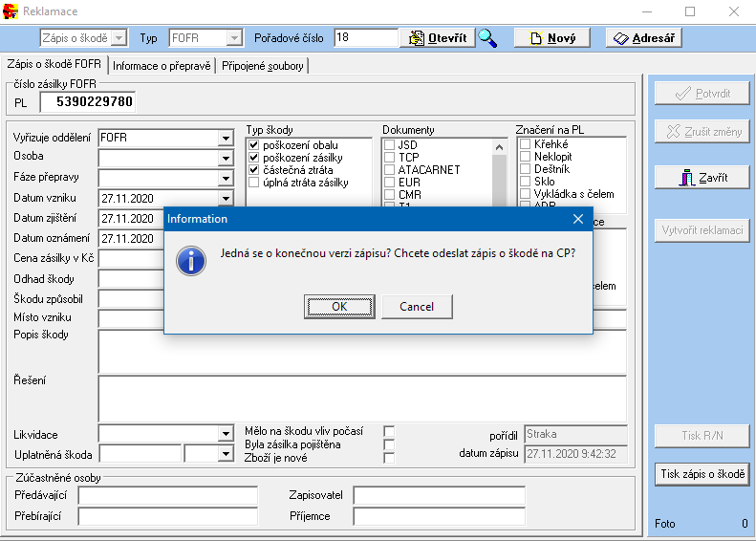Enable úplná ztráta zásilky checkbox

253,183
